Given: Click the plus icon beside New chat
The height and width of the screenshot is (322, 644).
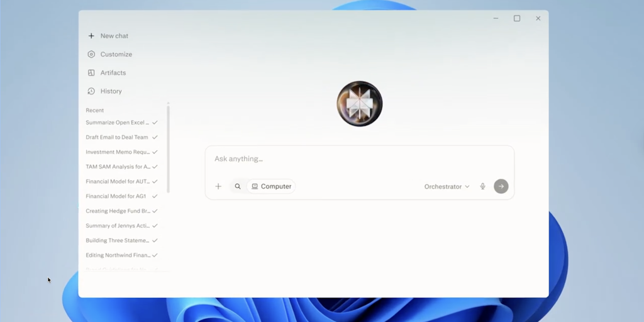Looking at the screenshot, I should click(x=91, y=36).
